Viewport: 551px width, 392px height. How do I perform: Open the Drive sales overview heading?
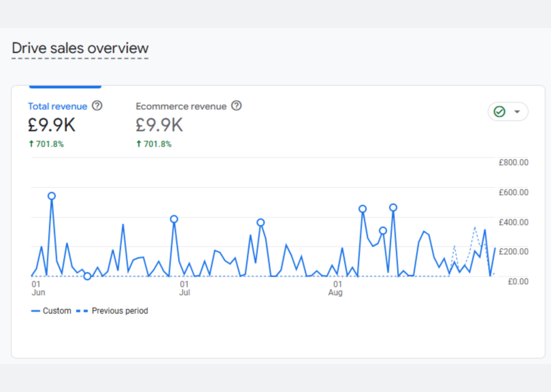pos(80,48)
